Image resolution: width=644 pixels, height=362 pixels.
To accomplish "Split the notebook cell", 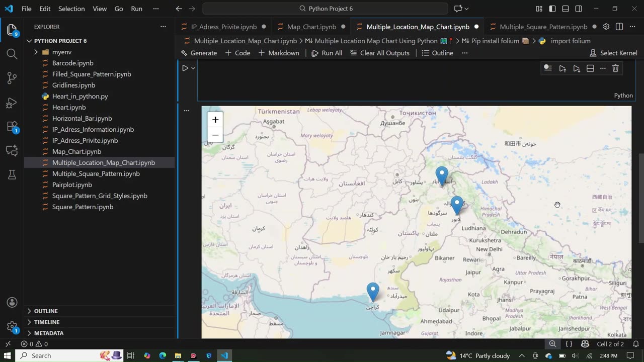I will (590, 68).
